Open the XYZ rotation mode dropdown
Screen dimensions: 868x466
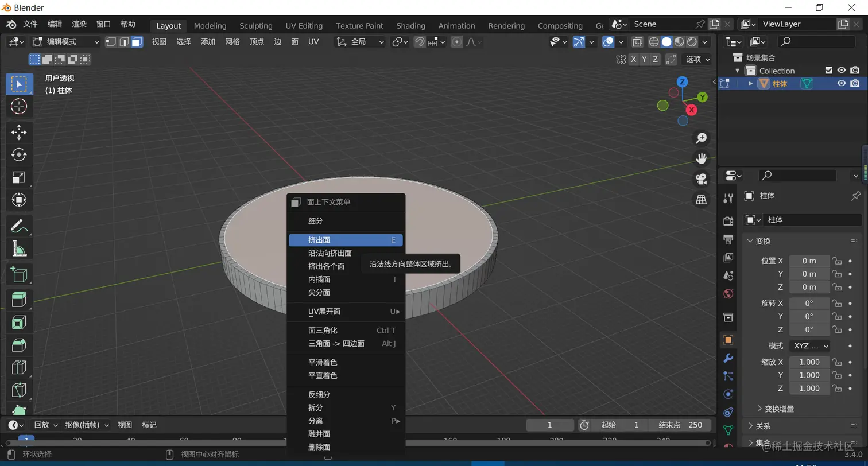pyautogui.click(x=810, y=346)
